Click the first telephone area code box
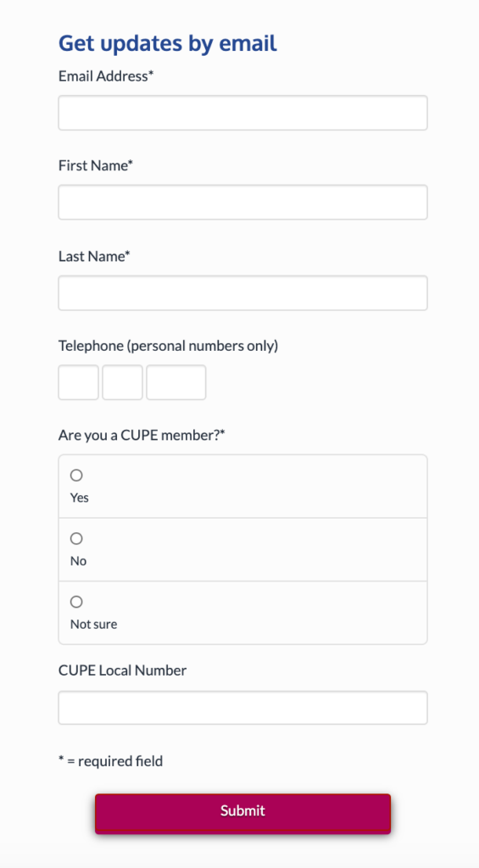This screenshot has height=868, width=479. [79, 382]
